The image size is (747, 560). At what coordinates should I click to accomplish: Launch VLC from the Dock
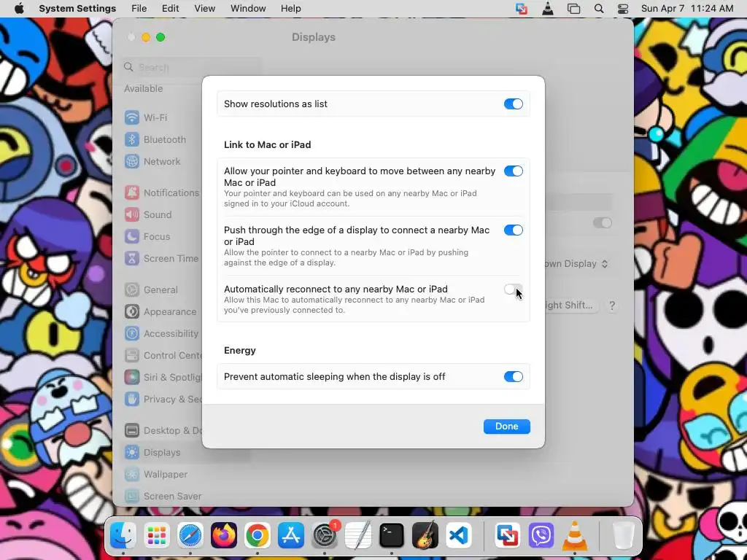point(575,536)
